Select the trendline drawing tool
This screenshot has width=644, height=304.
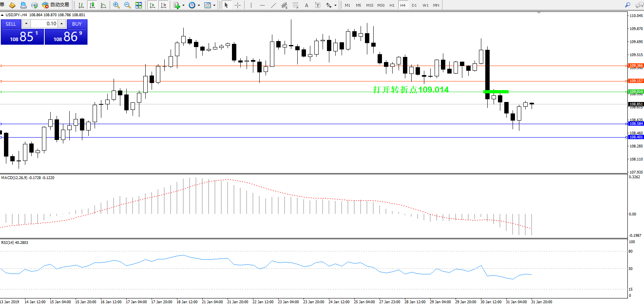point(274,5)
